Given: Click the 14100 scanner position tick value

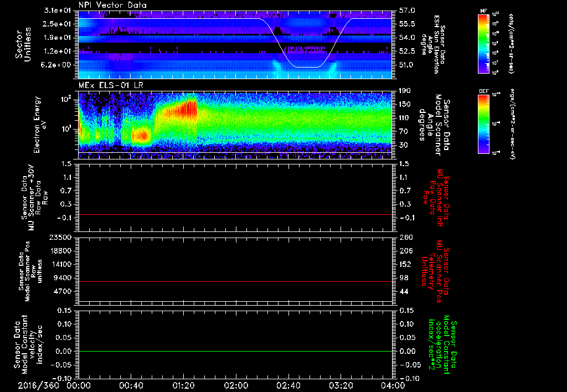Looking at the screenshot, I should pyautogui.click(x=61, y=264).
